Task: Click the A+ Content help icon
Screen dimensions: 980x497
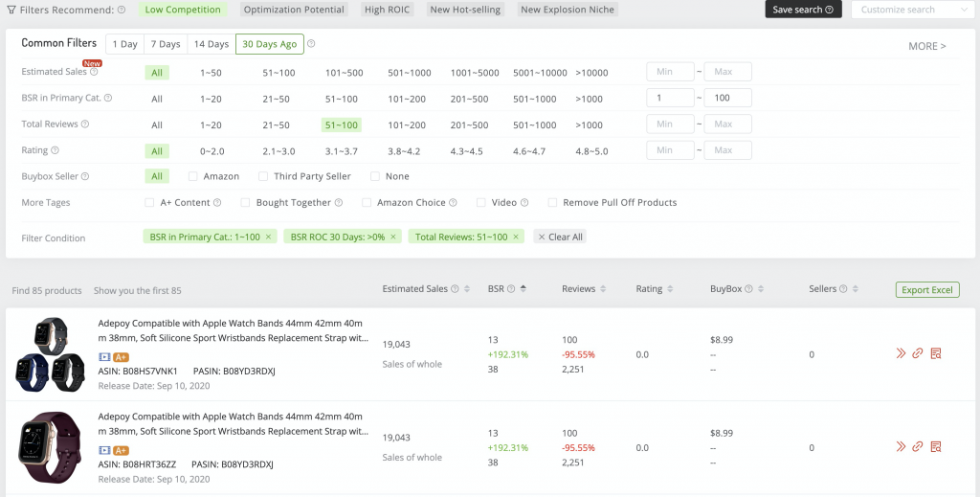Action: (217, 203)
